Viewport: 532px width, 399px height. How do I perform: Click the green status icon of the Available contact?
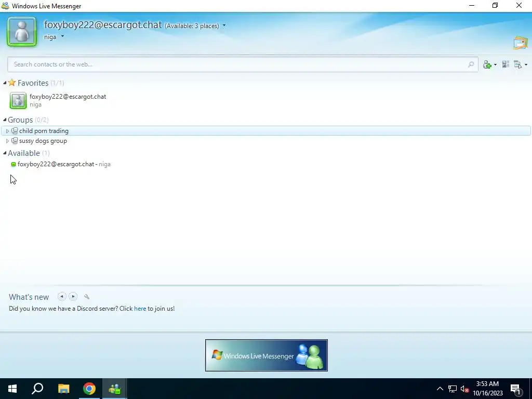click(x=14, y=164)
